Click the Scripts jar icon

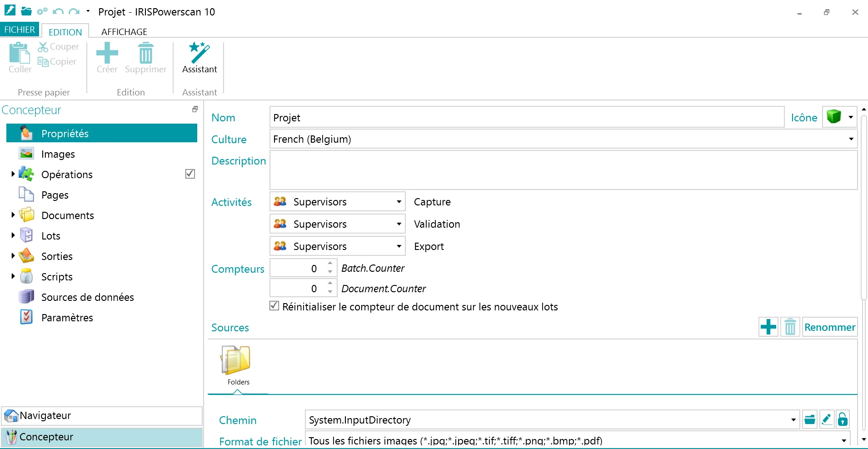tap(26, 276)
